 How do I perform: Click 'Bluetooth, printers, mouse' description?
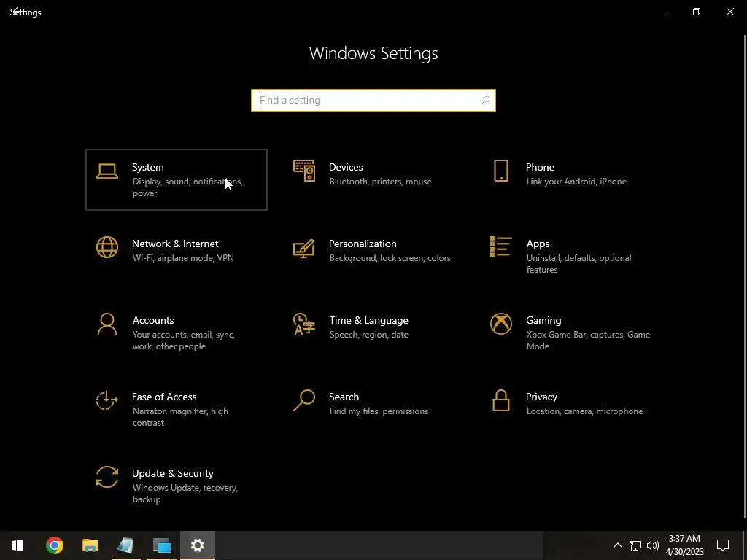(380, 182)
